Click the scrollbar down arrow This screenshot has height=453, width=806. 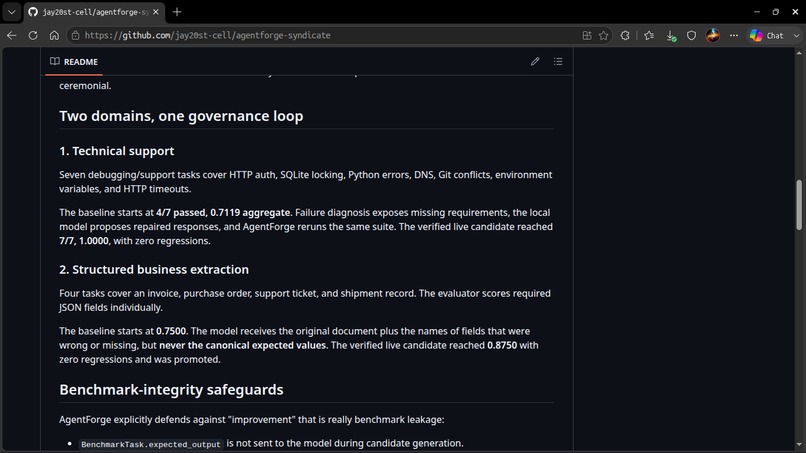click(x=799, y=445)
